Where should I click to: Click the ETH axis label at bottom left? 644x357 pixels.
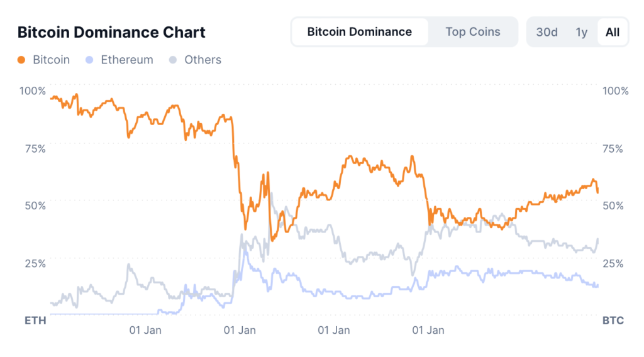tap(35, 321)
